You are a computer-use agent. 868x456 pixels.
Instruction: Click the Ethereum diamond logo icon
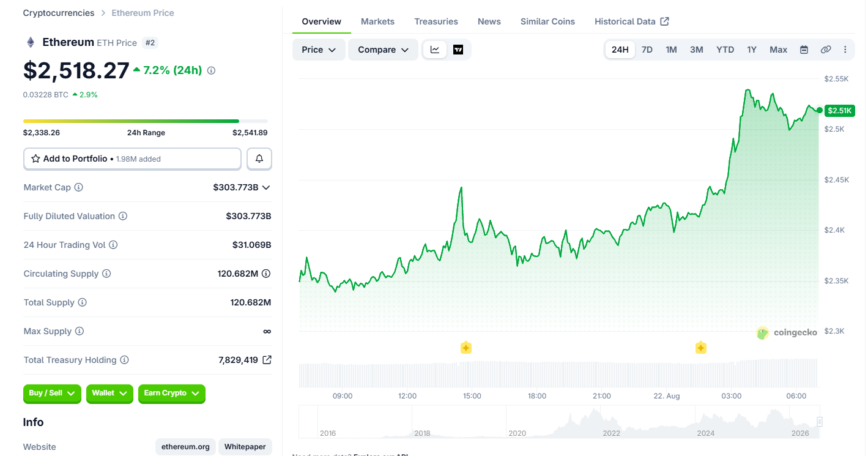(30, 42)
